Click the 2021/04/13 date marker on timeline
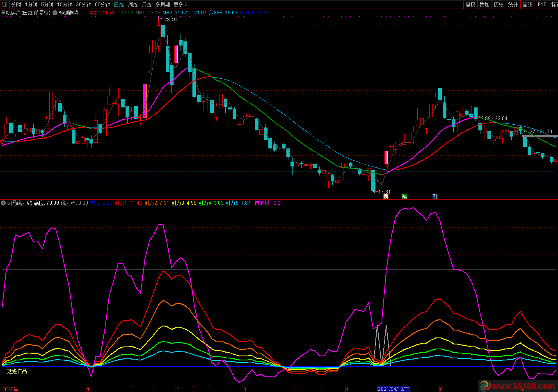Screen dimensions: 558x392 (x=393, y=389)
